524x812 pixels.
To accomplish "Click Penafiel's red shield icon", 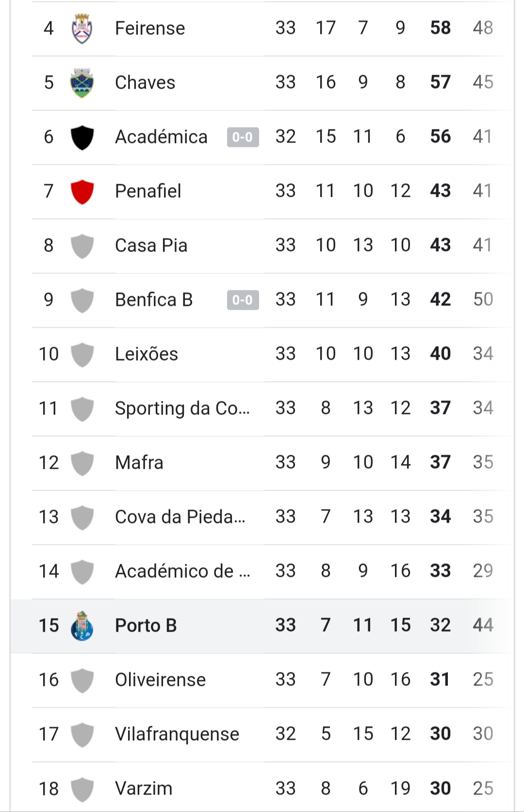I will point(82,191).
